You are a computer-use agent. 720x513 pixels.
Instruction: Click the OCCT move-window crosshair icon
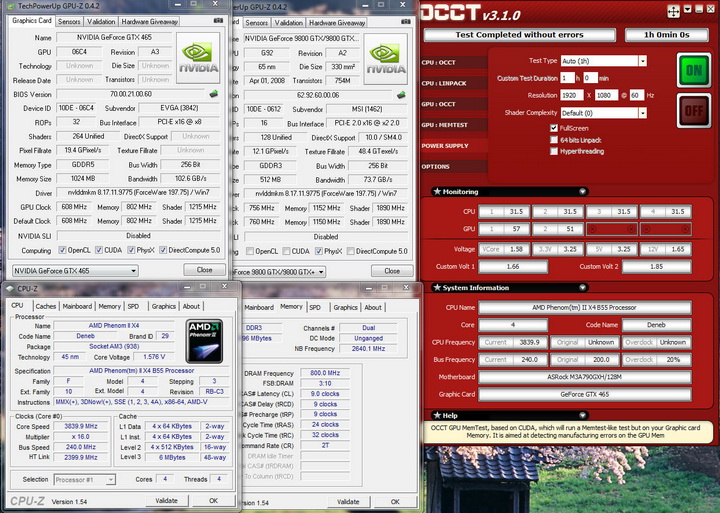(674, 11)
